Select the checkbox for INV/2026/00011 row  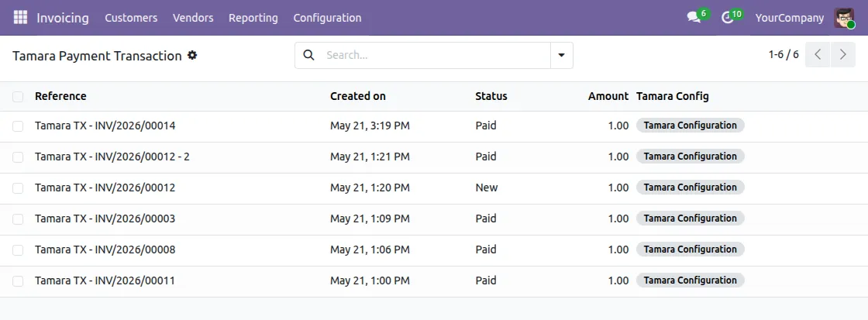pyautogui.click(x=18, y=281)
